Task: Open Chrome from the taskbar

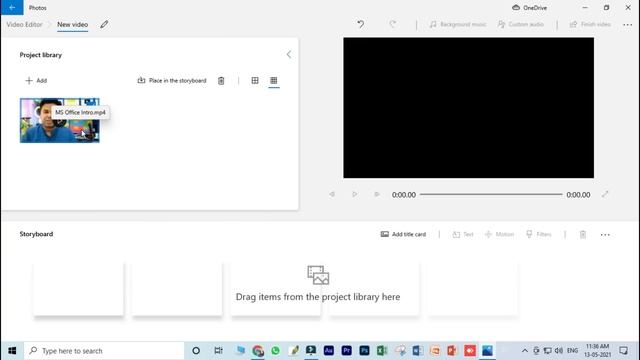Action: 258,351
